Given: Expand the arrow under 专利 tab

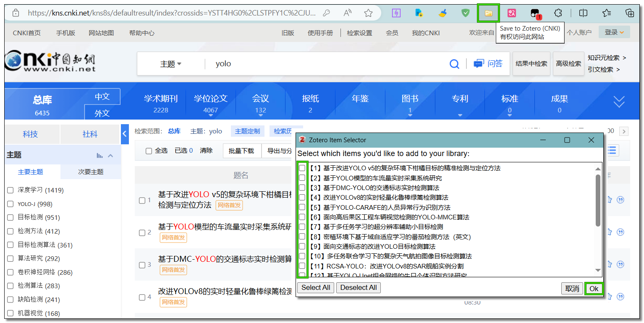Looking at the screenshot, I should point(460,115).
